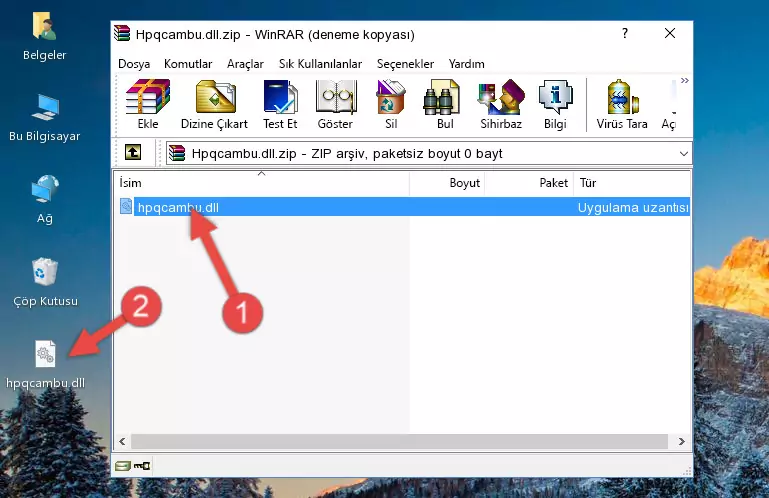The width and height of the screenshot is (769, 498).
Task: Select Belgeler desktop icon
Action: [45, 37]
